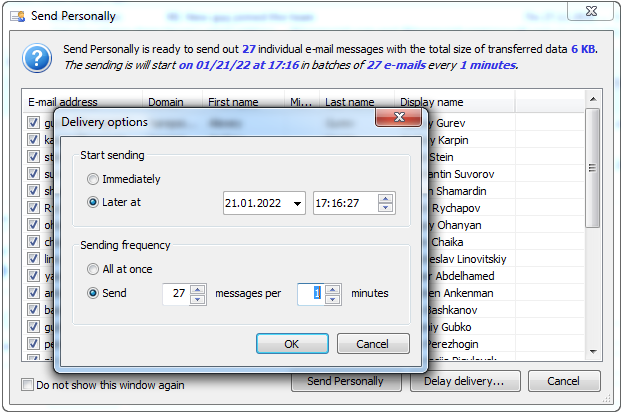Screen dimensions: 623x414
Task: Uncheck the Shamardin recipient row checkbox
Action: pyautogui.click(x=33, y=191)
